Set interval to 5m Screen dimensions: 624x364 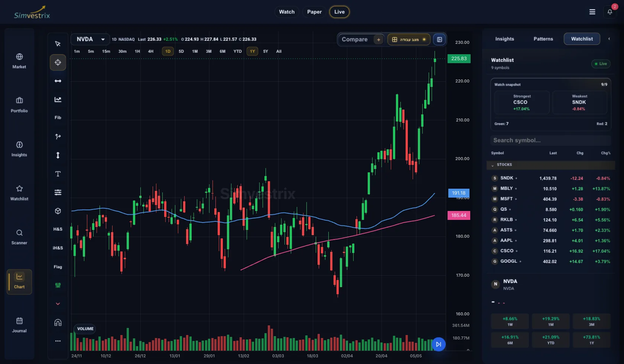(x=91, y=51)
